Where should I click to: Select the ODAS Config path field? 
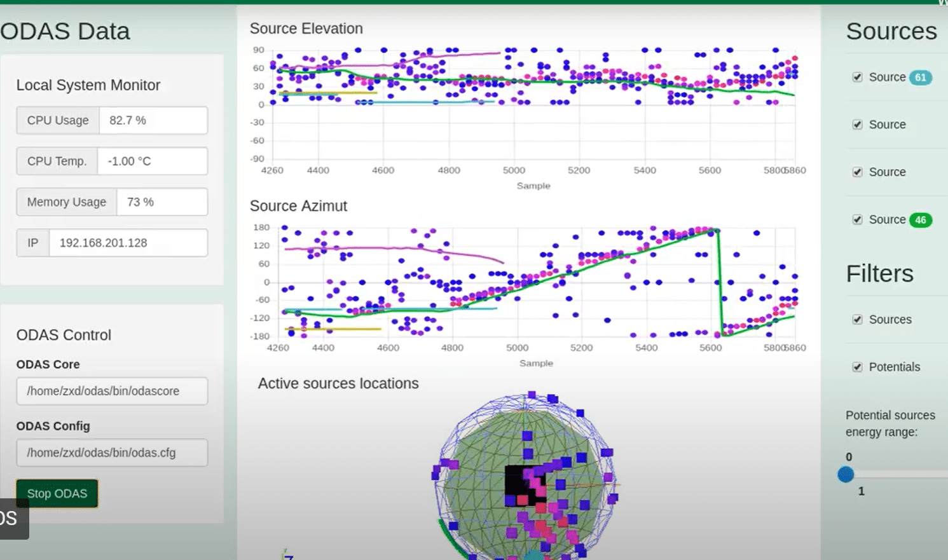tap(112, 453)
